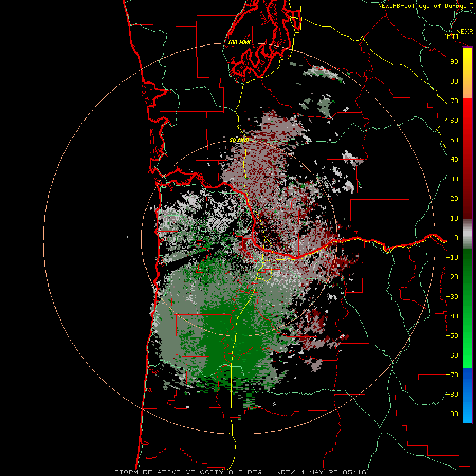Click the "80" value on the velocity scale
This screenshot has height=476, width=476.
click(454, 81)
